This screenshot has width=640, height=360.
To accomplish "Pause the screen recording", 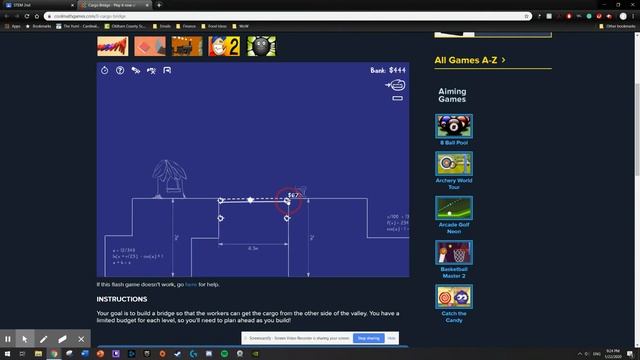I will (x=8, y=339).
